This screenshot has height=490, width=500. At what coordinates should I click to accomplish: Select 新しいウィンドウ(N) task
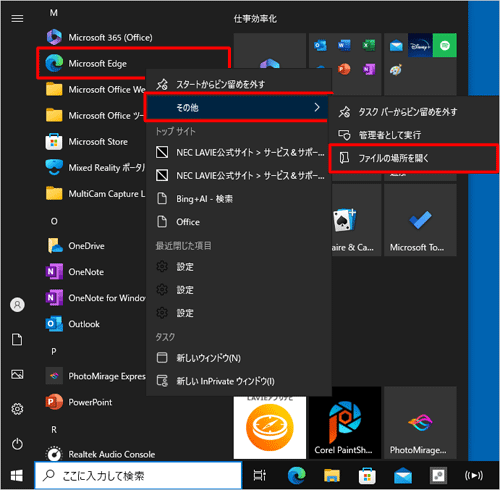(x=239, y=358)
